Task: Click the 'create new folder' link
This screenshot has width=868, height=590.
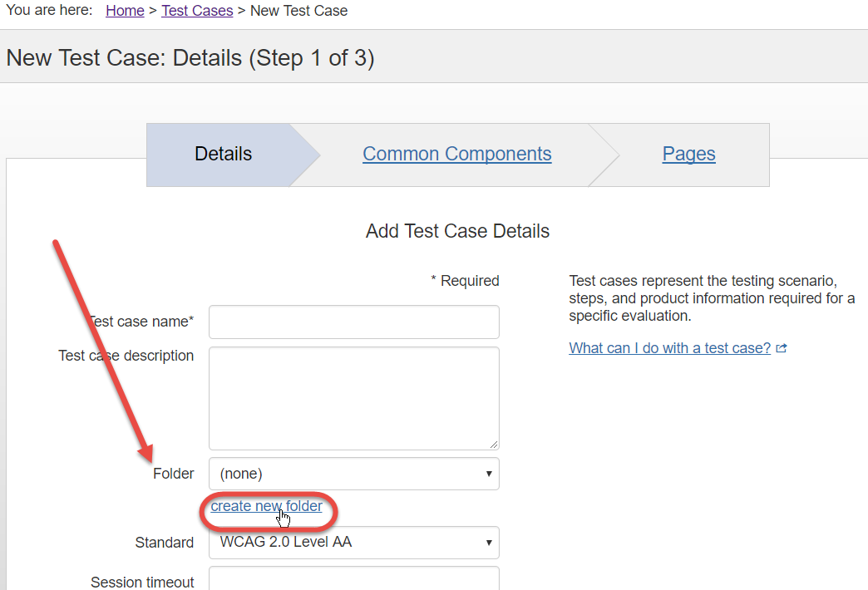Action: point(266,506)
